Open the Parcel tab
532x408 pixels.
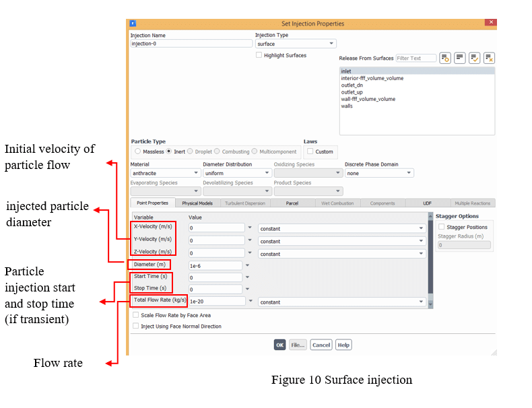tap(292, 203)
